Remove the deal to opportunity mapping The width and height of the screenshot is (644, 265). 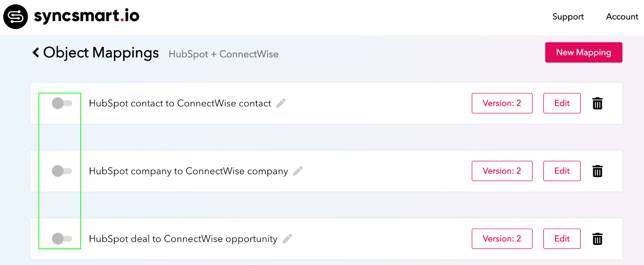pyautogui.click(x=597, y=239)
